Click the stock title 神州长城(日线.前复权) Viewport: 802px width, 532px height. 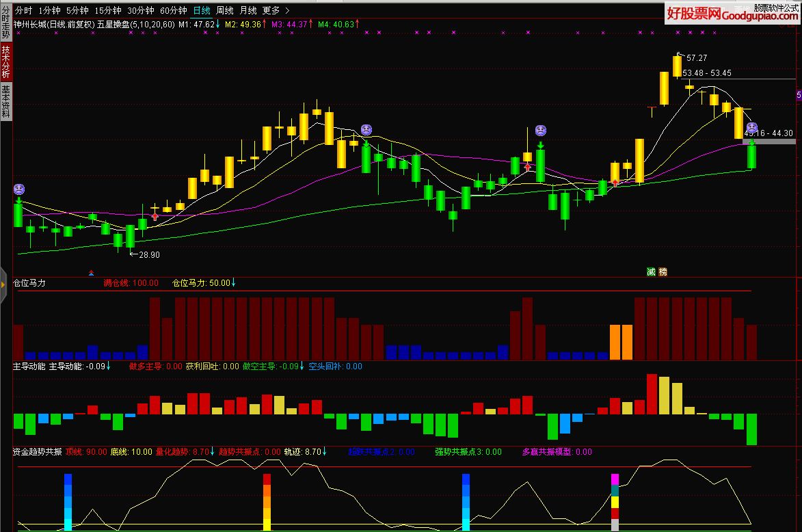pyautogui.click(x=54, y=24)
